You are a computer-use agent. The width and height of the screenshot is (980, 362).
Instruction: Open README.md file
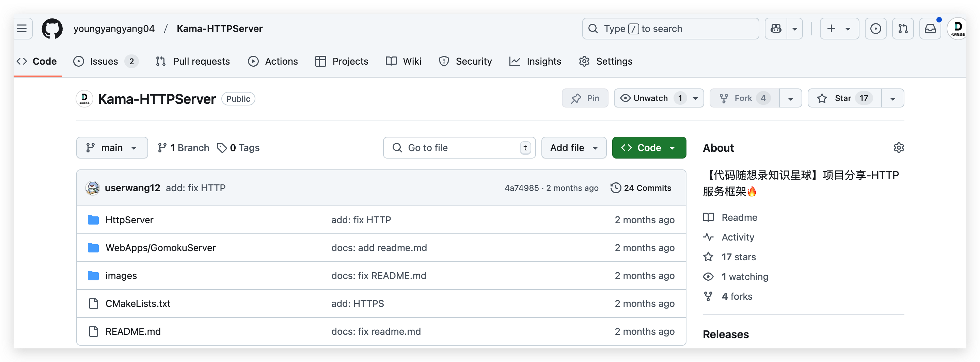click(133, 331)
